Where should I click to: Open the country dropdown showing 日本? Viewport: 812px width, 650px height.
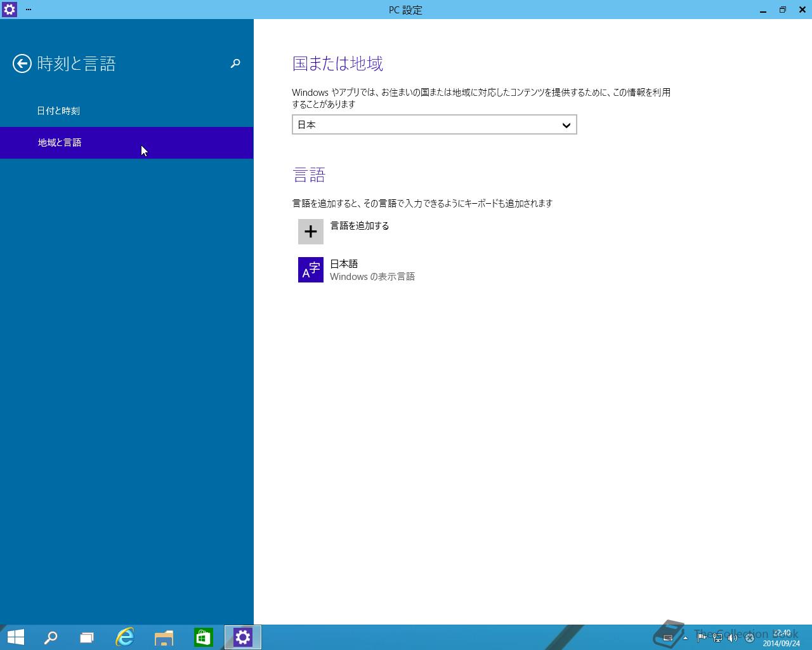[435, 125]
